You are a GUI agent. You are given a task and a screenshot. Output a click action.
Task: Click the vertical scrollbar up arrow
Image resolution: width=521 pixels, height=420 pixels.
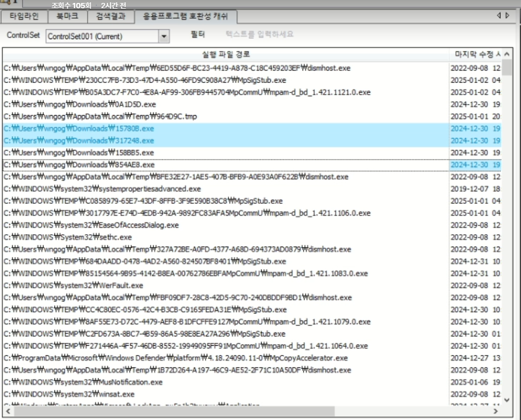506,54
